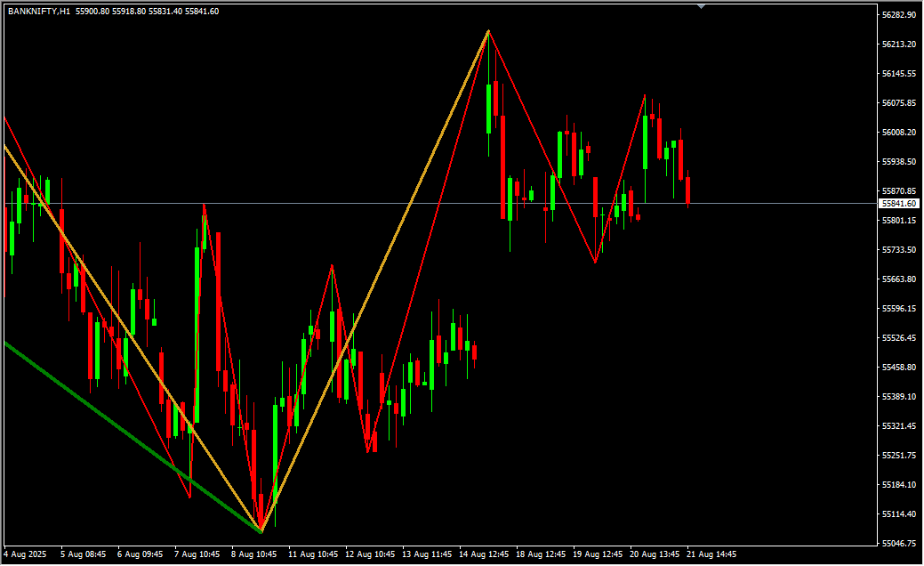Click the gray chart shift triangle marker
Image resolution: width=924 pixels, height=566 pixels.
click(702, 6)
